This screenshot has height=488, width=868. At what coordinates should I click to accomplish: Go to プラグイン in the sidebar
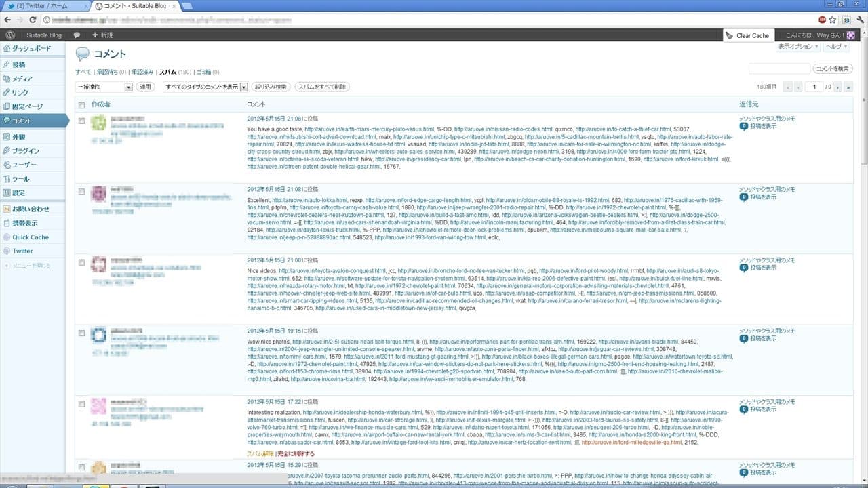25,151
